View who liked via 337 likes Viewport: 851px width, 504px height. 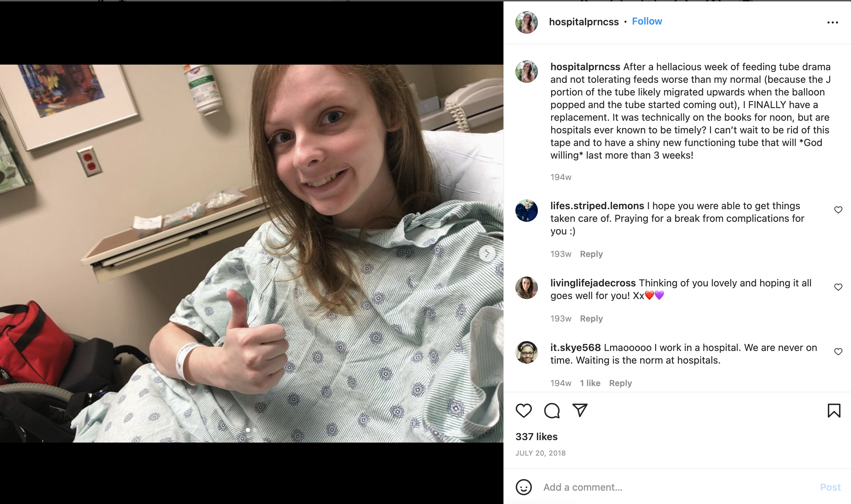(536, 437)
